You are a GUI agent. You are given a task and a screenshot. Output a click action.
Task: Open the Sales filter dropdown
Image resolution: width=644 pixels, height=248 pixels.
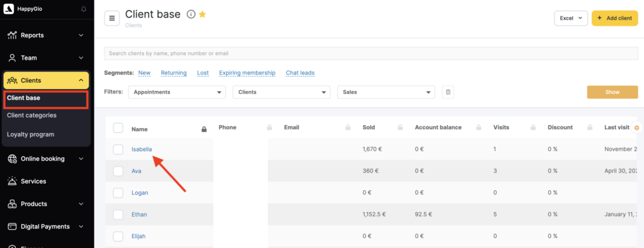click(386, 92)
